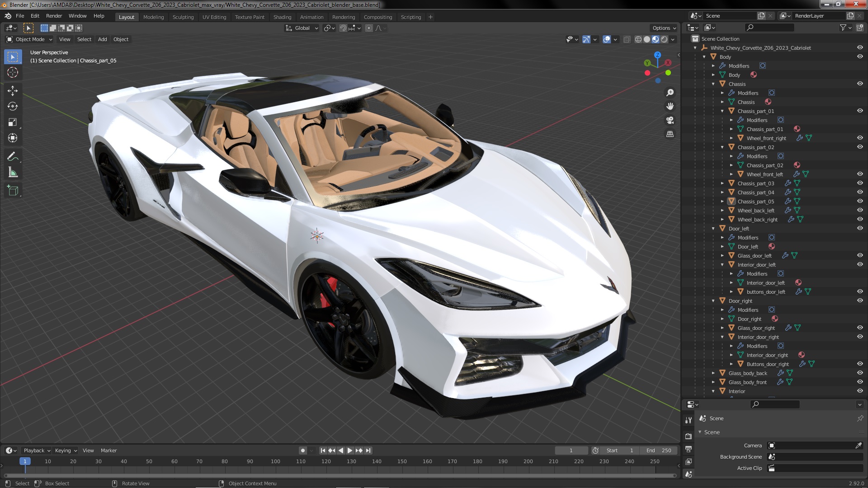Screen dimensions: 868x488
Task: Select the Move tool
Action: coord(13,91)
